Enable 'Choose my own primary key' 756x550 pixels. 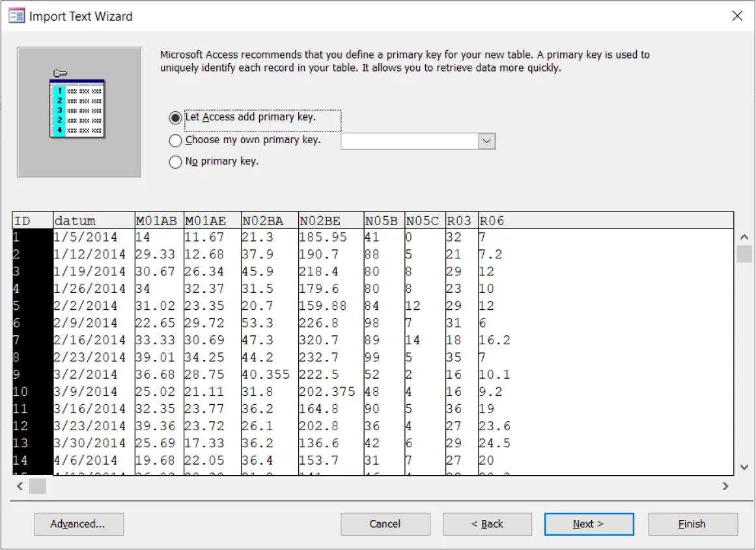pyautogui.click(x=175, y=140)
